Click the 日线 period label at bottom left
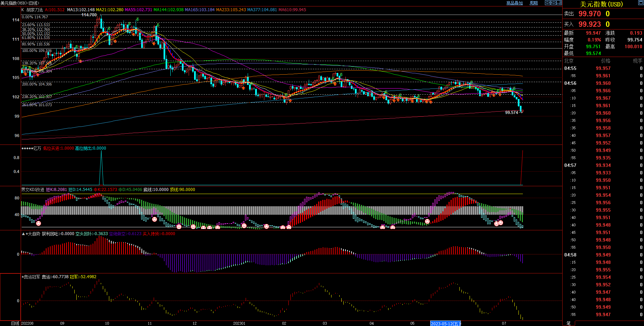This screenshot has height=326, width=644. tap(15, 323)
